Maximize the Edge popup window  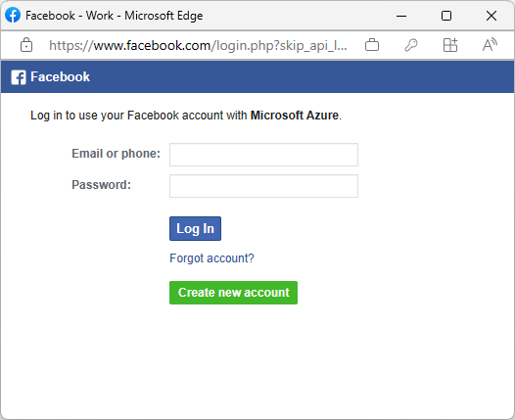446,16
